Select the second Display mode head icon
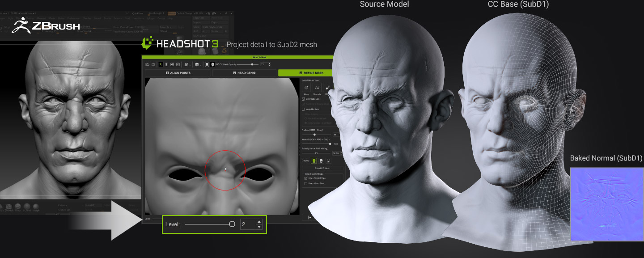 (x=321, y=161)
